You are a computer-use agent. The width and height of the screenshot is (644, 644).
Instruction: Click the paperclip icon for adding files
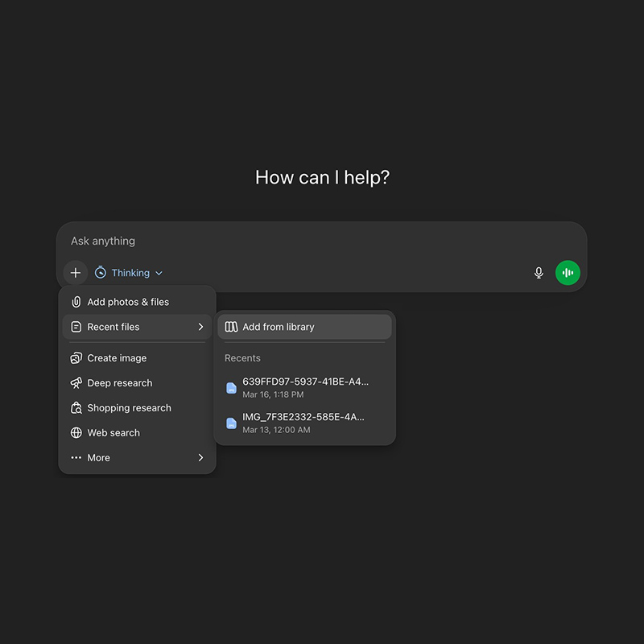pos(76,302)
